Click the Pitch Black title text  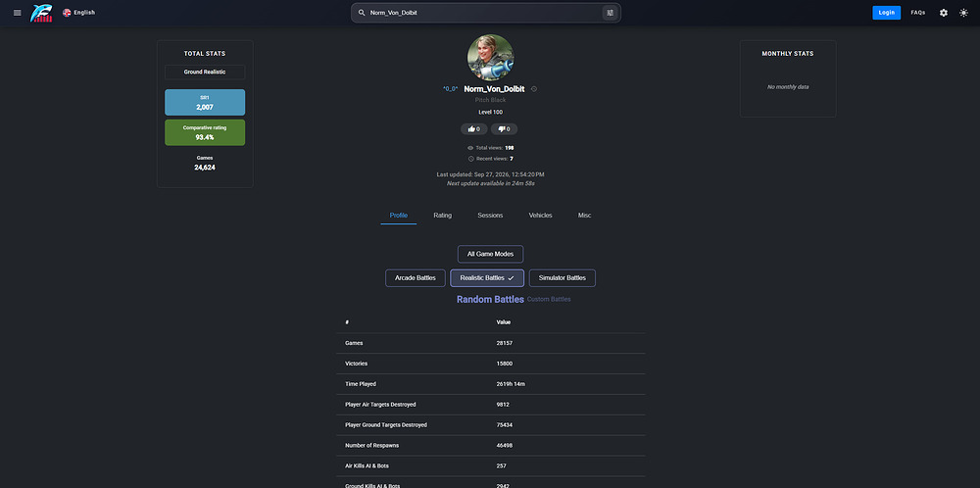point(491,100)
